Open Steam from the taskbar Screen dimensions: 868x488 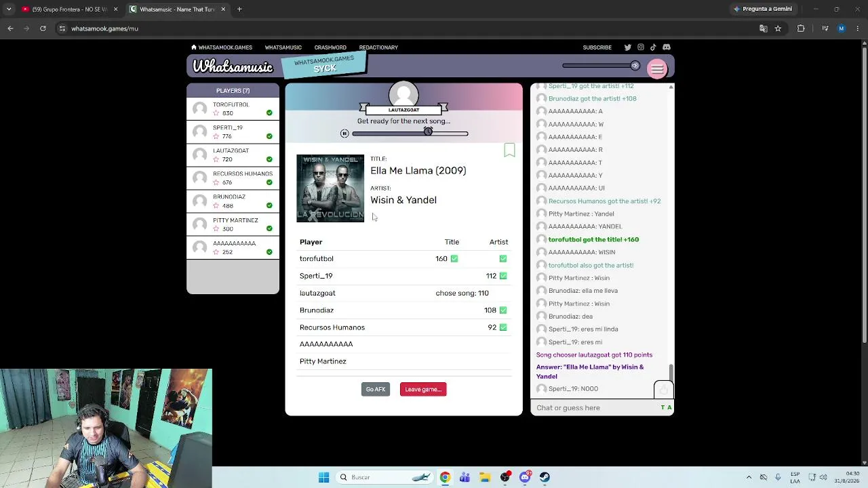tap(545, 477)
